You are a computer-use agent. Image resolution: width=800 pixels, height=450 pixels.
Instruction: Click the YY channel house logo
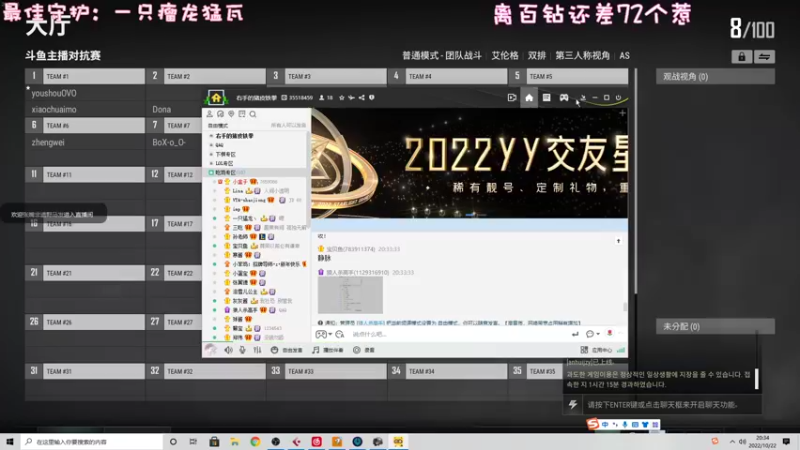click(x=216, y=97)
